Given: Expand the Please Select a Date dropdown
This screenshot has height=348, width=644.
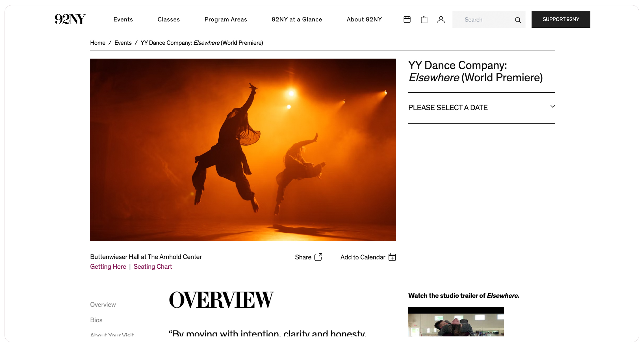Looking at the screenshot, I should tap(448, 108).
